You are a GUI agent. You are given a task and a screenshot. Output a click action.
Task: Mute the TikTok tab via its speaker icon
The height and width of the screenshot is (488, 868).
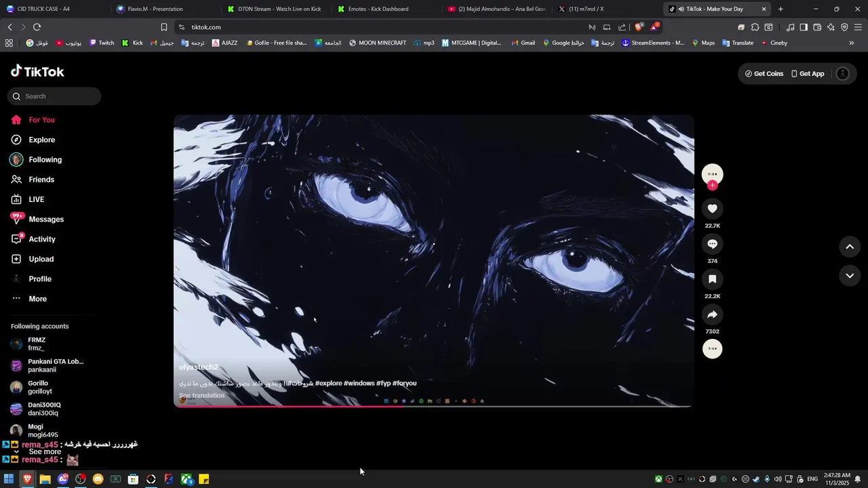[x=680, y=9]
